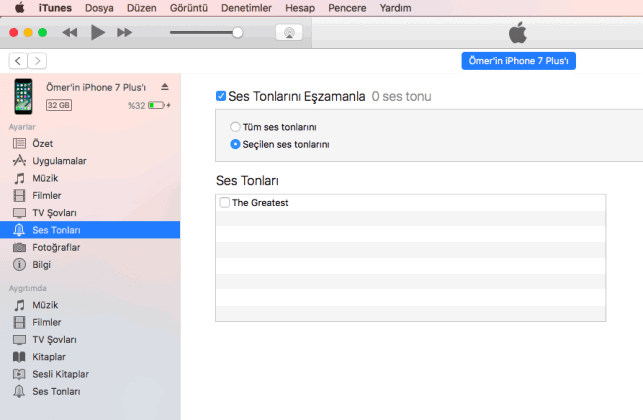Select TV Şovları under Ayarlar
The height and width of the screenshot is (420, 643).
click(x=90, y=213)
